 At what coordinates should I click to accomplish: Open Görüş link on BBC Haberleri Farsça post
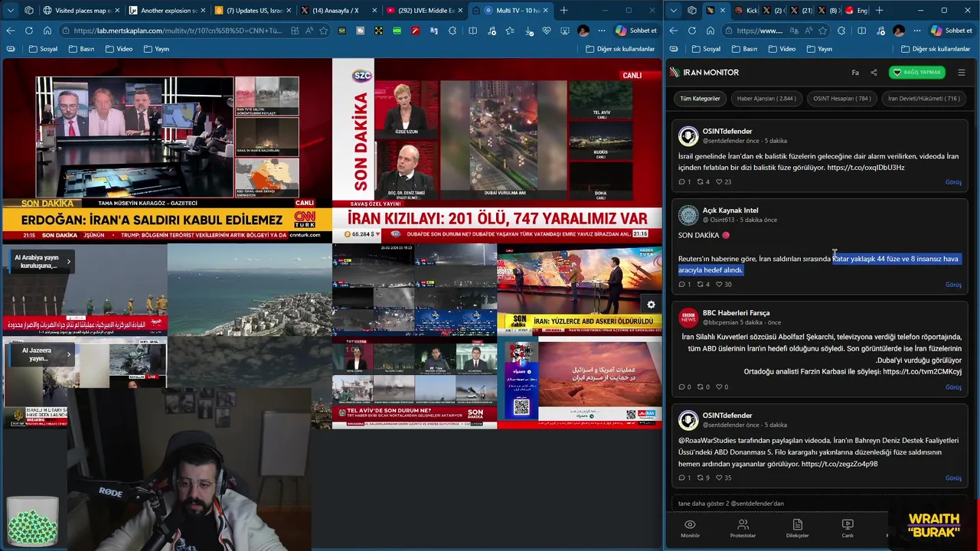(953, 387)
